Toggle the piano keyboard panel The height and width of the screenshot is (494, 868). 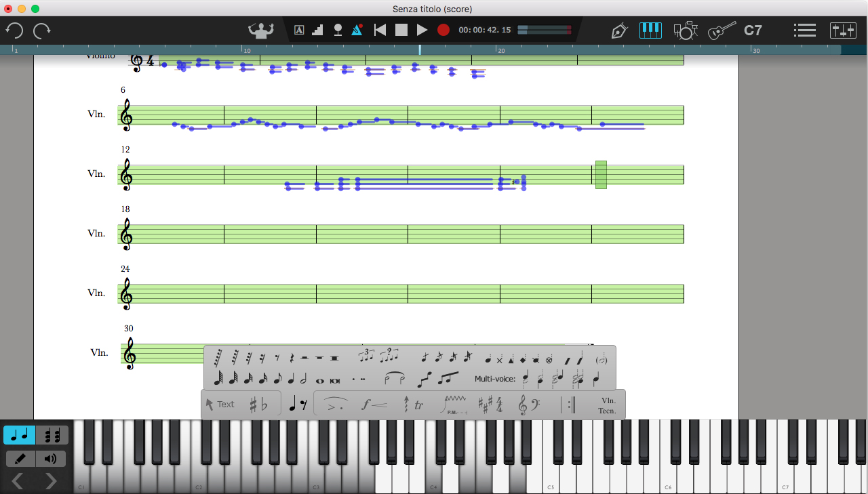point(650,30)
